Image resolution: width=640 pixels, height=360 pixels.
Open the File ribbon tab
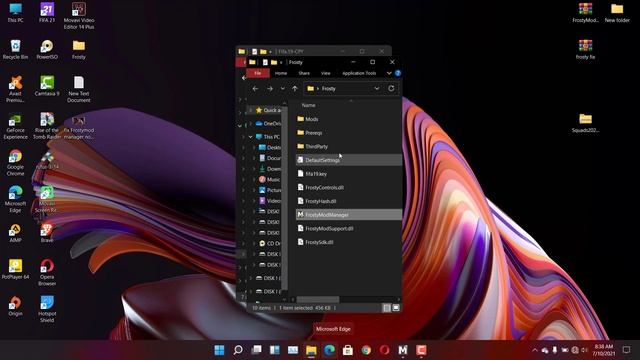click(258, 73)
